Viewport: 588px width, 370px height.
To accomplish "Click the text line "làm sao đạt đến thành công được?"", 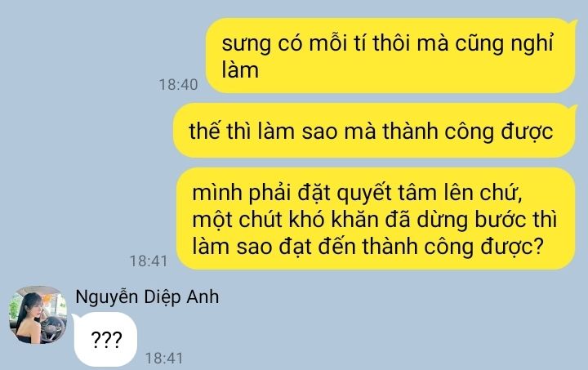I will (x=367, y=247).
